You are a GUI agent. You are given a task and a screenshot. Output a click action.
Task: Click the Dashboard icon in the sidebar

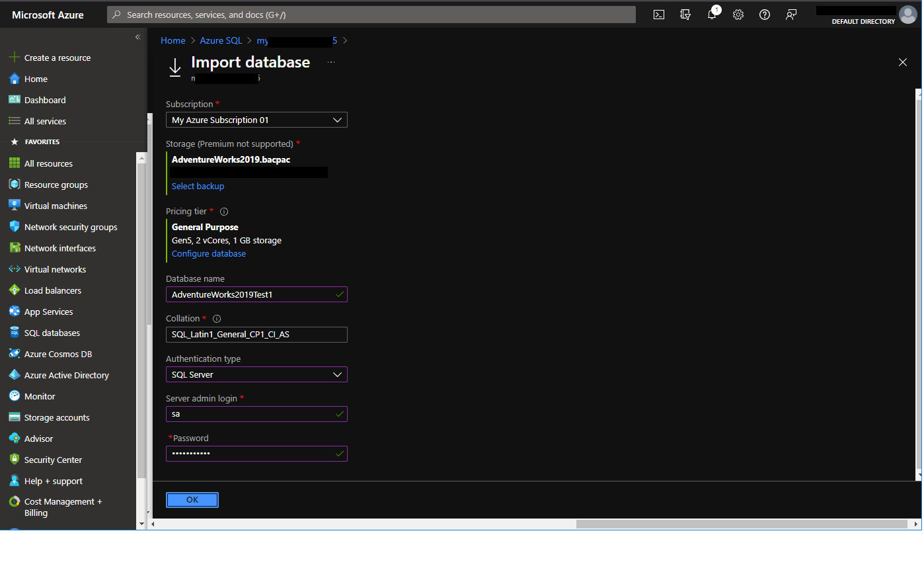(15, 100)
